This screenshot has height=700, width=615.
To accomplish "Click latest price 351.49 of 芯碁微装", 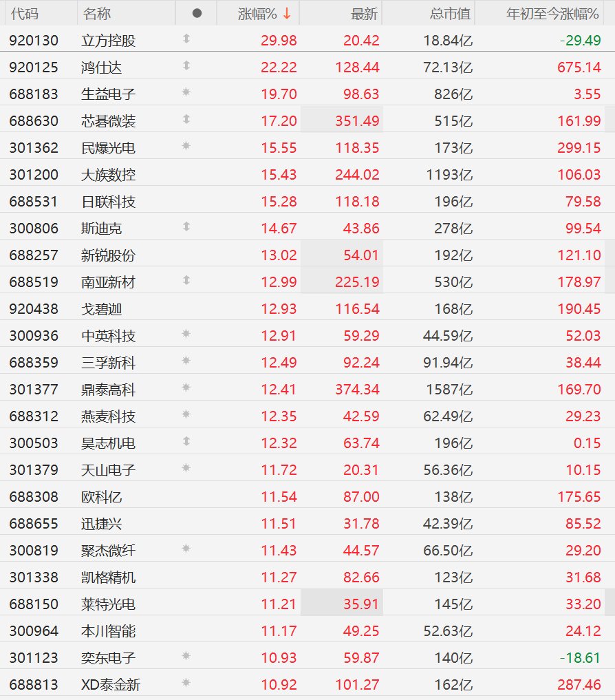I will pos(358,121).
